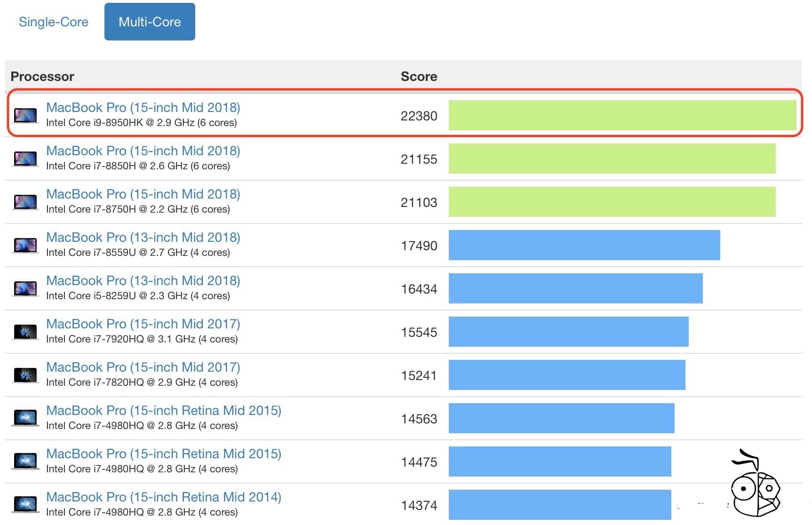Click the MacBook Pro (15-inch Mid 2017) i7-7820HQ link
This screenshot has height=525, width=812.
[x=143, y=367]
